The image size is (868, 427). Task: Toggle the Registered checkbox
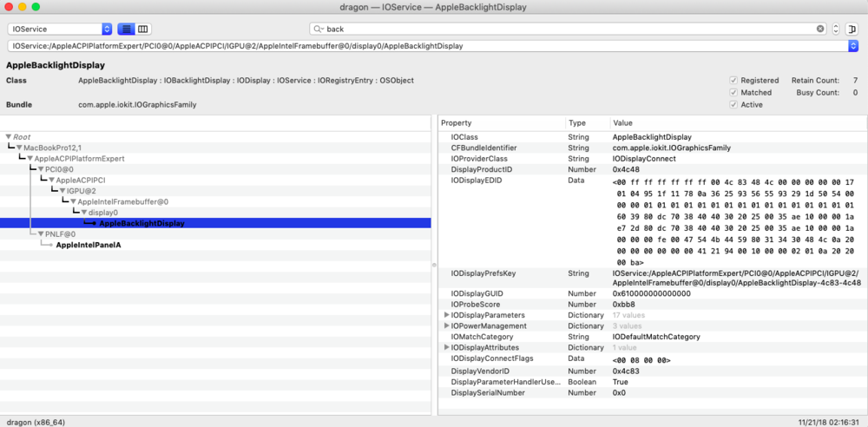coord(733,80)
